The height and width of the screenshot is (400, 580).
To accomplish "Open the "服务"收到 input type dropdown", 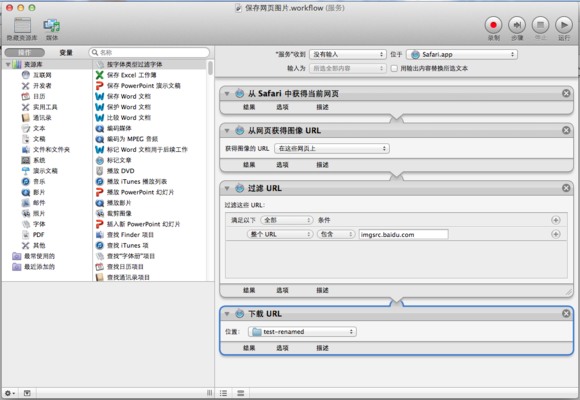I will tap(348, 54).
